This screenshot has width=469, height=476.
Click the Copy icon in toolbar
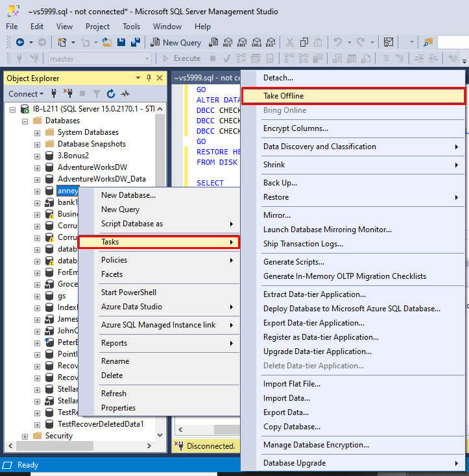coord(304,42)
